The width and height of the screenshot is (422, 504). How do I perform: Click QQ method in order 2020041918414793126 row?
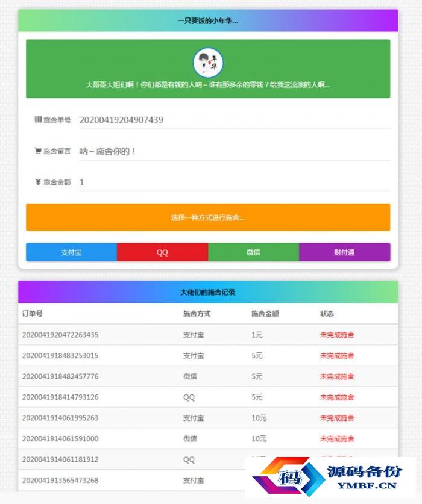tap(189, 397)
